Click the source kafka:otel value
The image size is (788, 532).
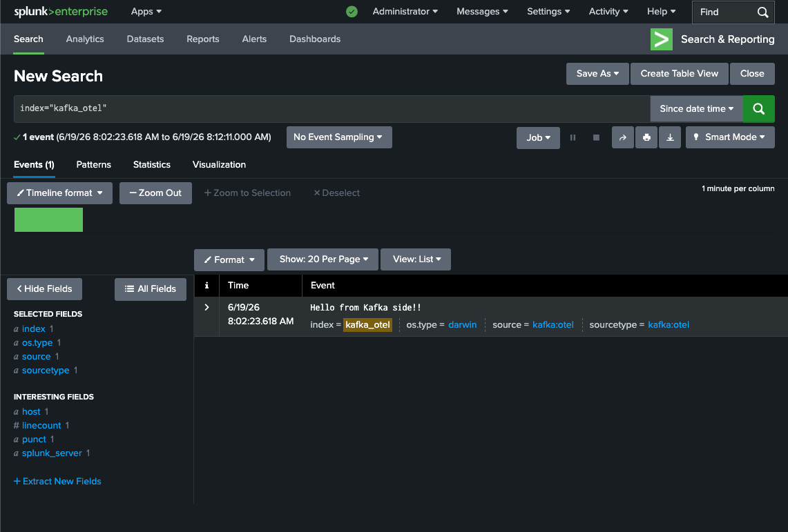click(552, 325)
